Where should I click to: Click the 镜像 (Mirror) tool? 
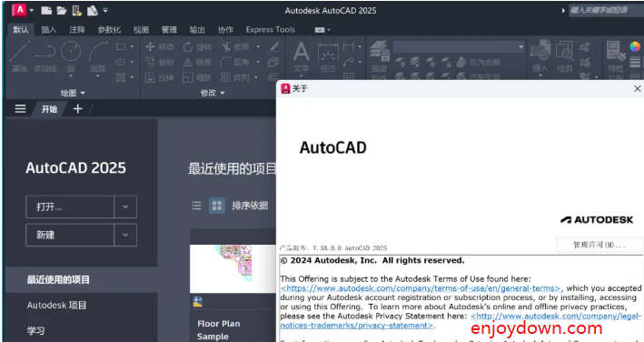click(197, 62)
